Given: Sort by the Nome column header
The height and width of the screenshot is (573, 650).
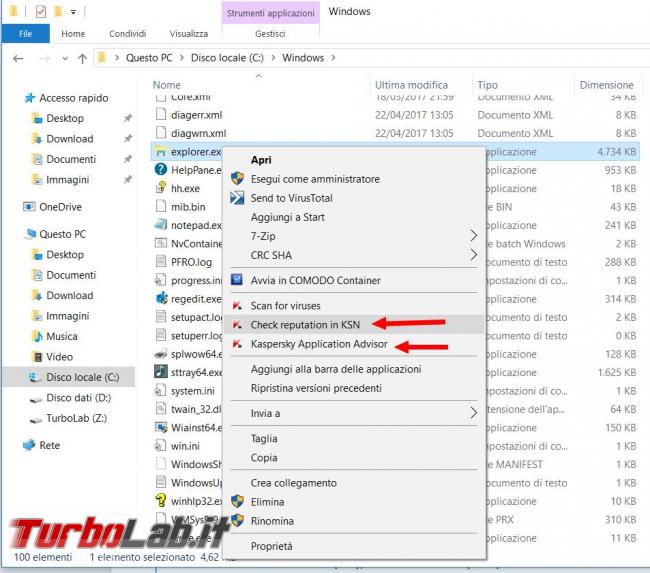Looking at the screenshot, I should [167, 85].
